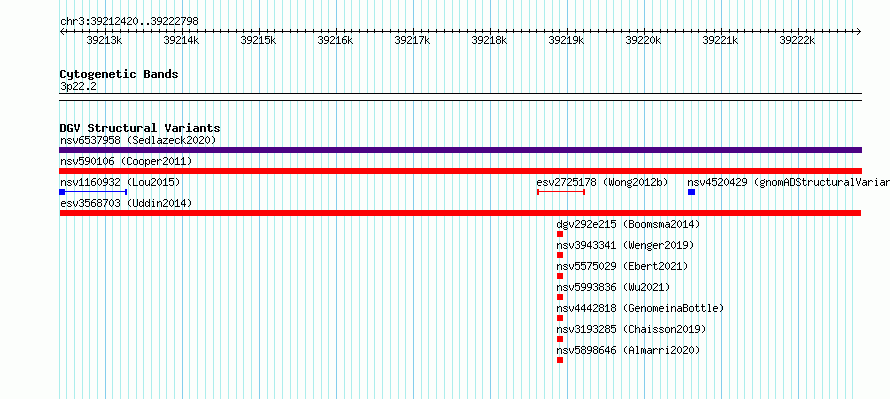The height and width of the screenshot is (399, 890).
Task: Click the red square under nsv4442818
Action: tap(560, 318)
